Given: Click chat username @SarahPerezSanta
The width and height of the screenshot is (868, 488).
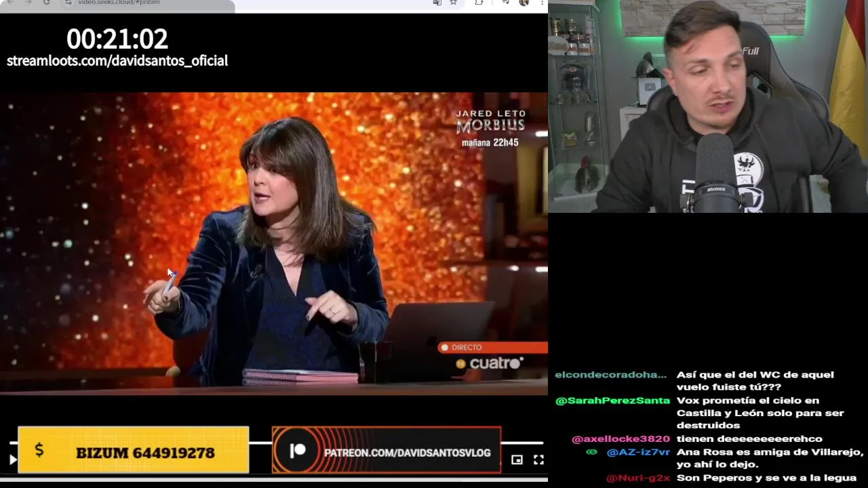Looking at the screenshot, I should [x=612, y=401].
